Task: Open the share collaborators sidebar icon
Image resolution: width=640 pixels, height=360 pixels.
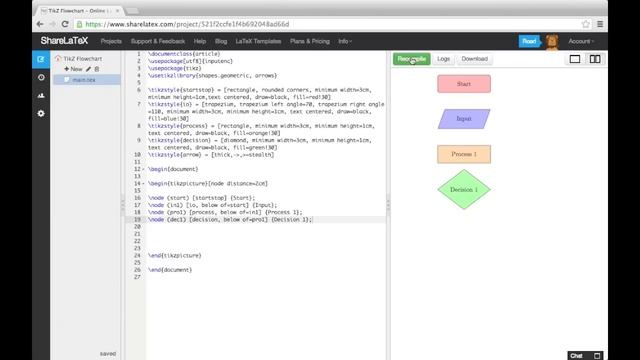Action: coord(41,95)
